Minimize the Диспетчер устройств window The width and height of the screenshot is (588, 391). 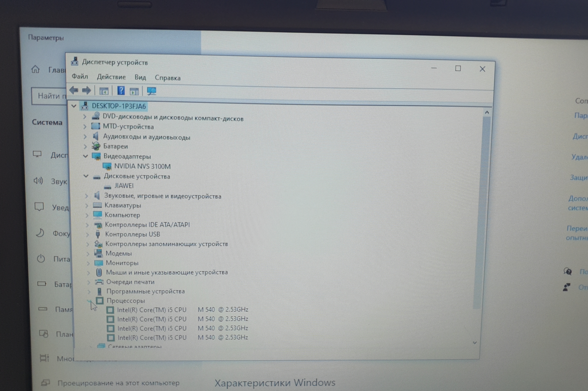coord(434,68)
